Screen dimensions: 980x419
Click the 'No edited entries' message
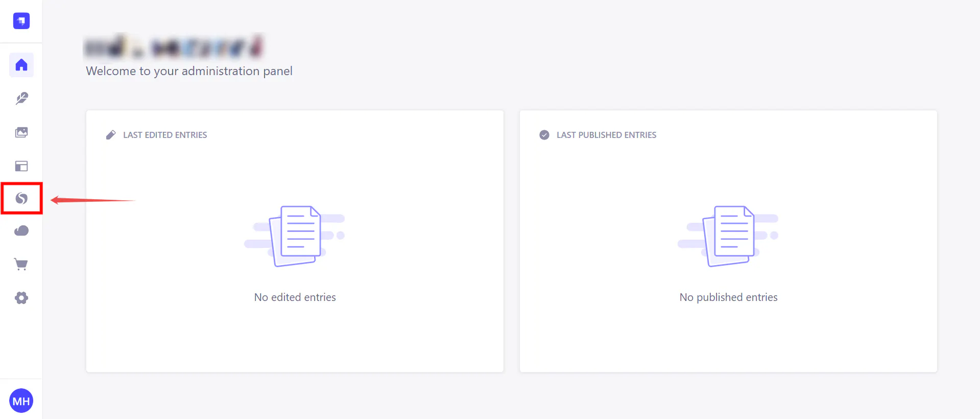pos(295,297)
